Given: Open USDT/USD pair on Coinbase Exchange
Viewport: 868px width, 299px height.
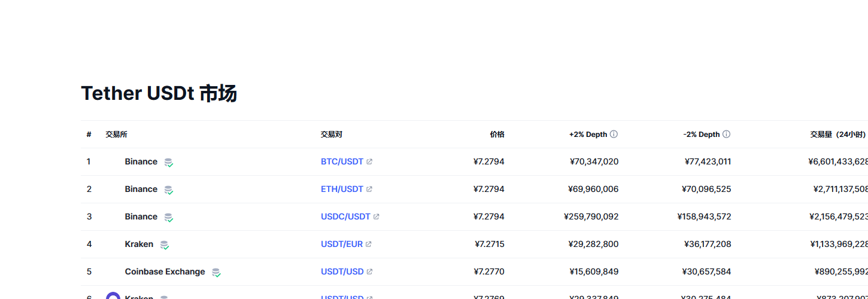Looking at the screenshot, I should pyautogui.click(x=342, y=271).
